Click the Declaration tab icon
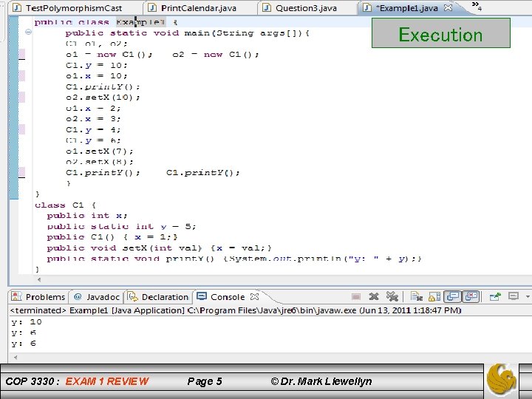This screenshot has width=532, height=399. (133, 296)
